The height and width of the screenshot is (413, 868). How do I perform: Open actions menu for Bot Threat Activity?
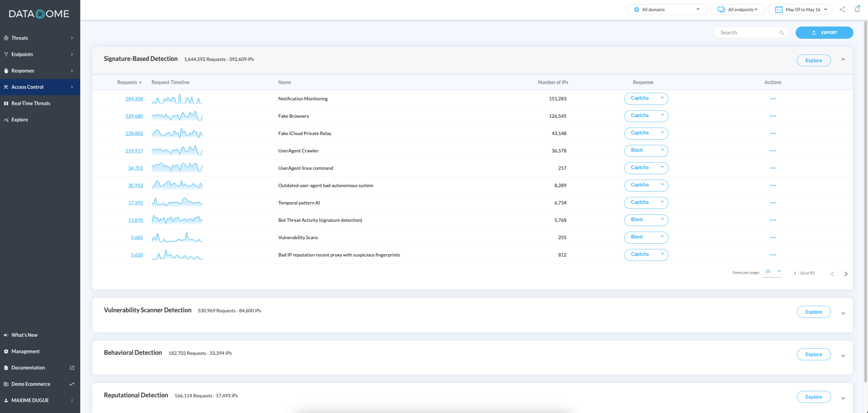pos(773,220)
